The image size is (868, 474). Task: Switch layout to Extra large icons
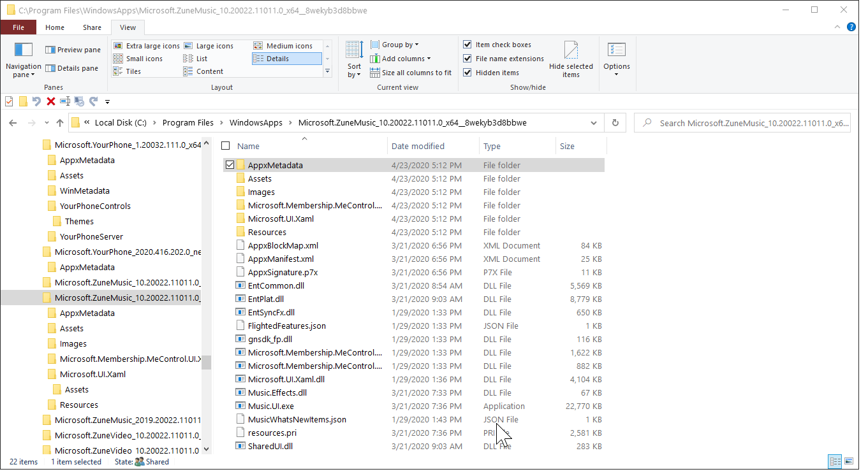click(x=147, y=46)
